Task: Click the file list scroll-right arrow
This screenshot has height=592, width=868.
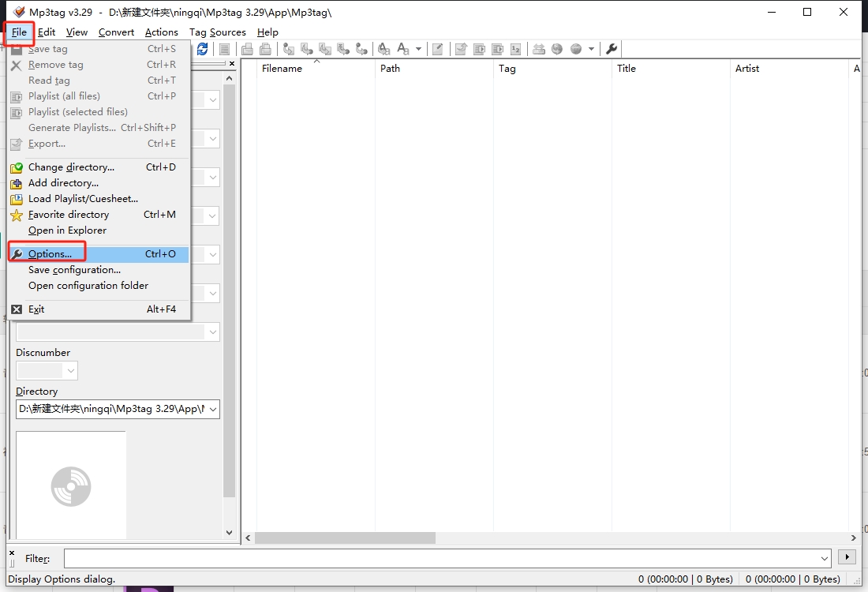Action: point(853,538)
